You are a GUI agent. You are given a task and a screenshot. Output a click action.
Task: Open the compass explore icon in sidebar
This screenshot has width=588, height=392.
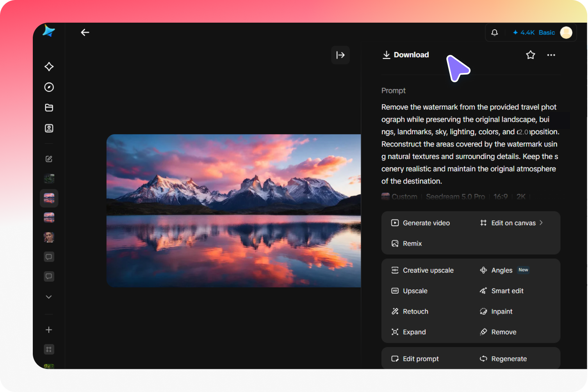tap(49, 87)
